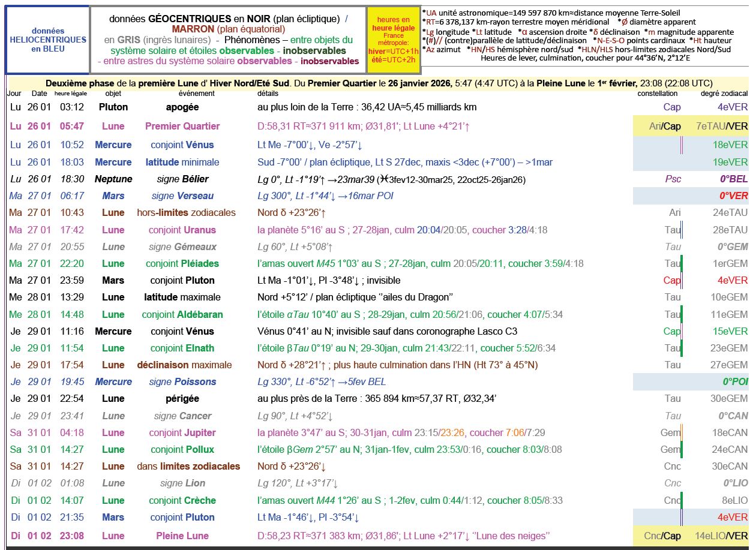756x550 pixels.
Task: Click the yellow 'Ari/Cap' constellation cell
Action: 665,126
